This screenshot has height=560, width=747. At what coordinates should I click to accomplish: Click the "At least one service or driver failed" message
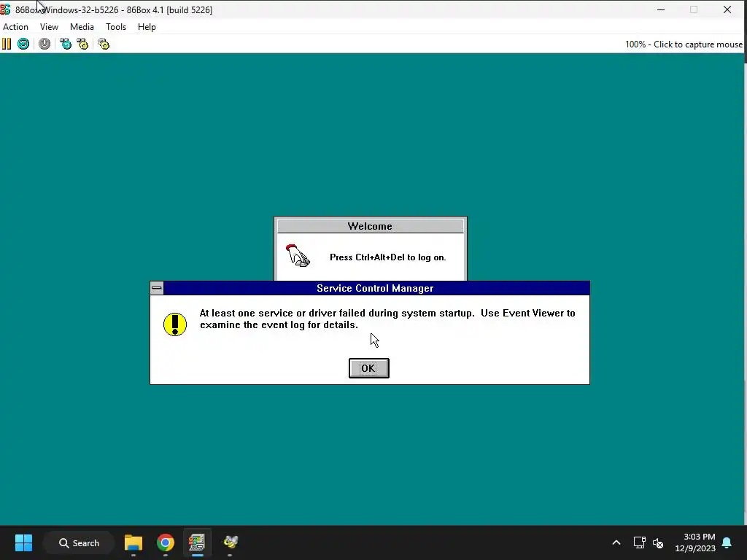387,319
